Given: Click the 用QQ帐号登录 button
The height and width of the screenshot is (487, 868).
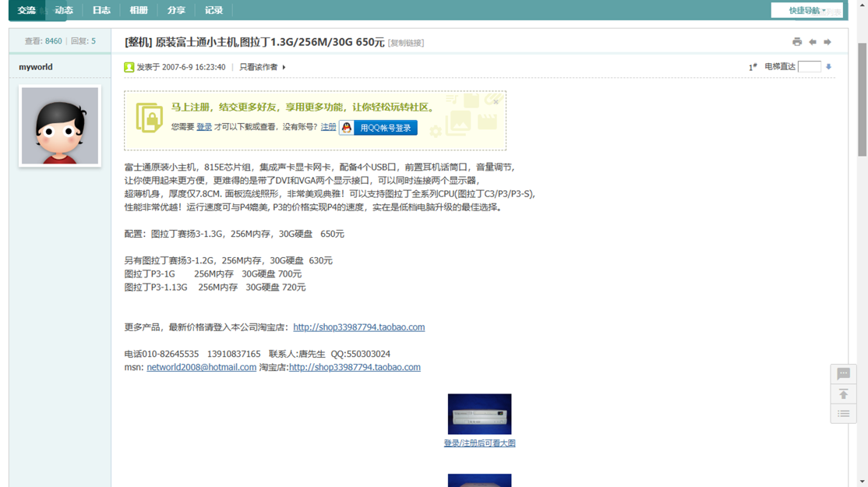Looking at the screenshot, I should click(385, 128).
